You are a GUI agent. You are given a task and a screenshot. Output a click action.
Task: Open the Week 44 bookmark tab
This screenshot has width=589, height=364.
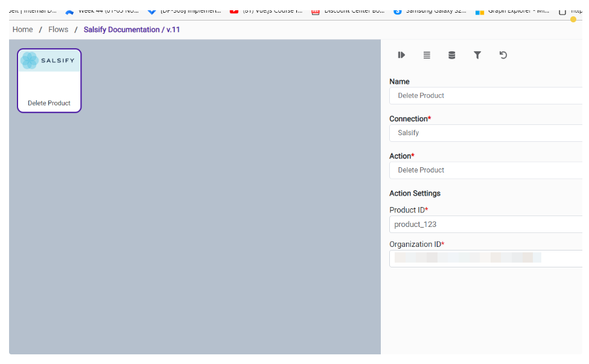point(101,10)
